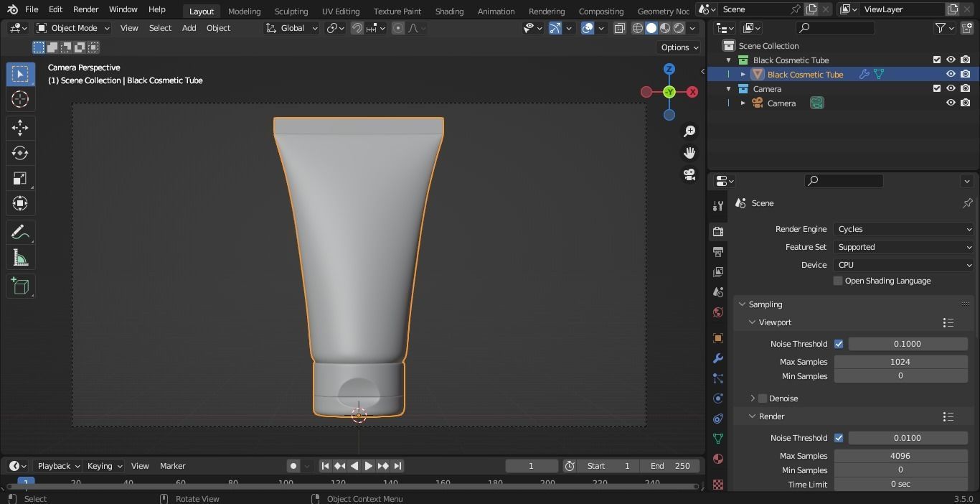980x504 pixels.
Task: Exclude Black Cosmetic Tube collection checkbox
Action: (936, 60)
